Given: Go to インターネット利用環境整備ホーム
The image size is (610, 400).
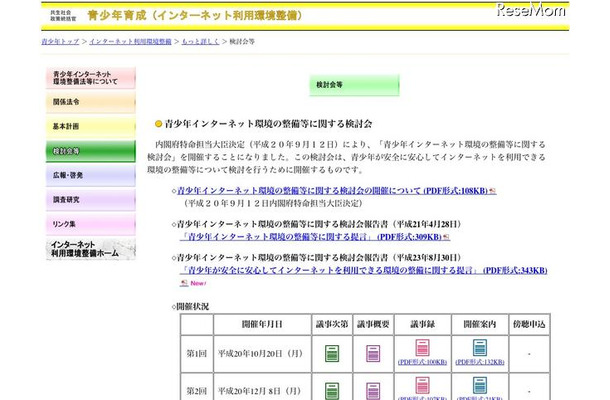Looking at the screenshot, I should tap(91, 249).
